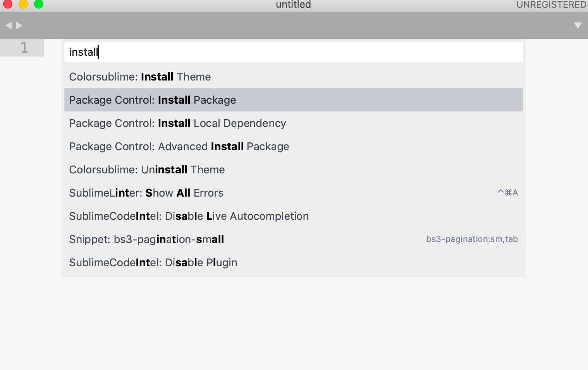The image size is (588, 370).
Task: Click line number 1 in gutter
Action: (x=24, y=48)
